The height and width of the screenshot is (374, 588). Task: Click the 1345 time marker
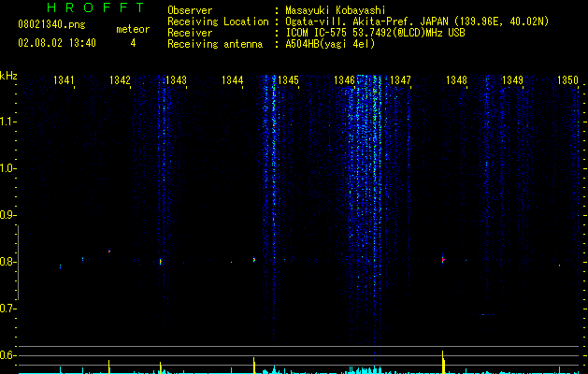coord(288,80)
